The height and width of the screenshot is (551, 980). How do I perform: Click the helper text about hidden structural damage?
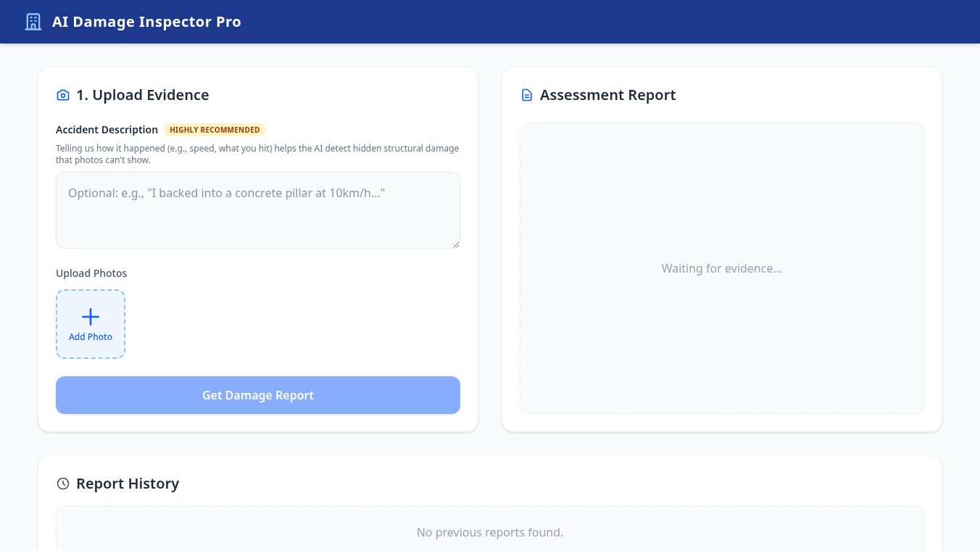coord(257,154)
